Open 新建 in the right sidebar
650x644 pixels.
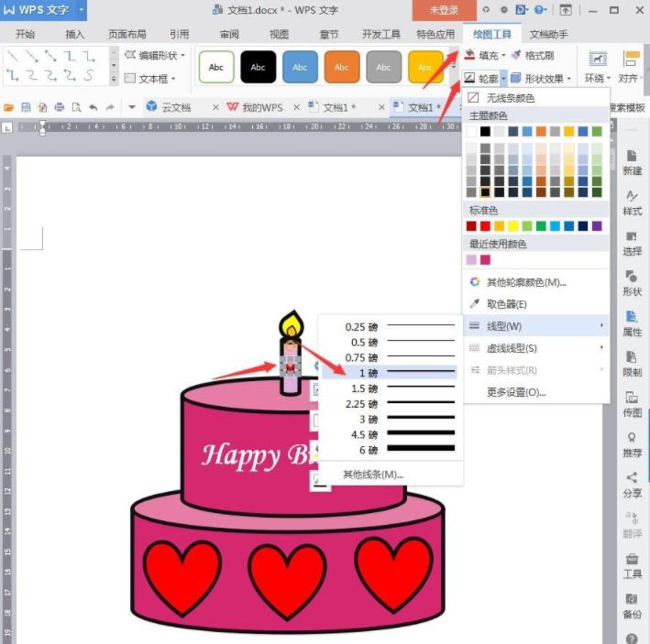click(x=632, y=163)
